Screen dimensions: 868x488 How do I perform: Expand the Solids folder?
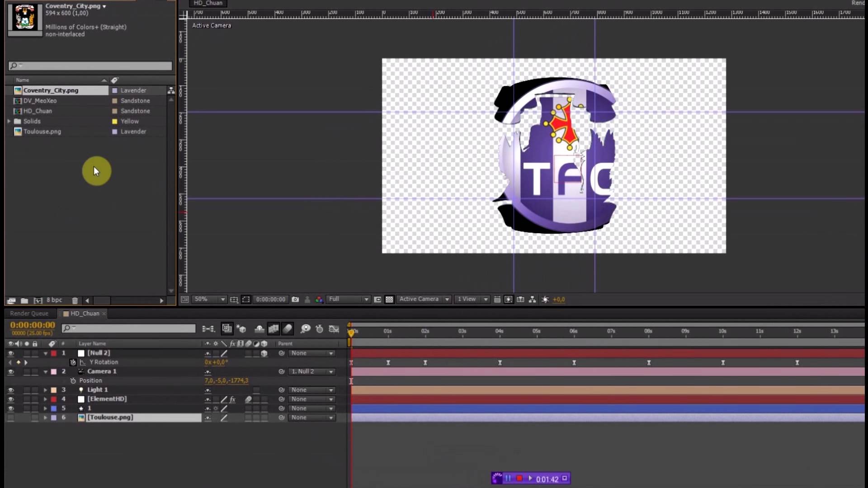(x=9, y=121)
